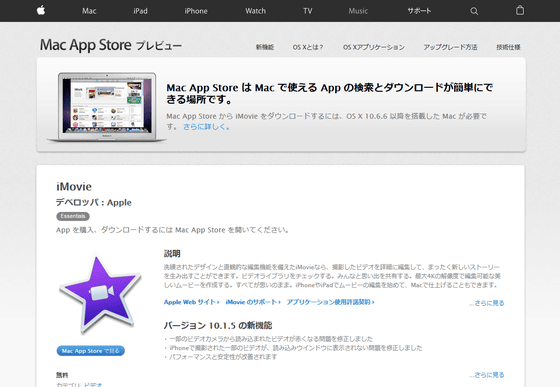Open the サポート menu item

point(419,11)
